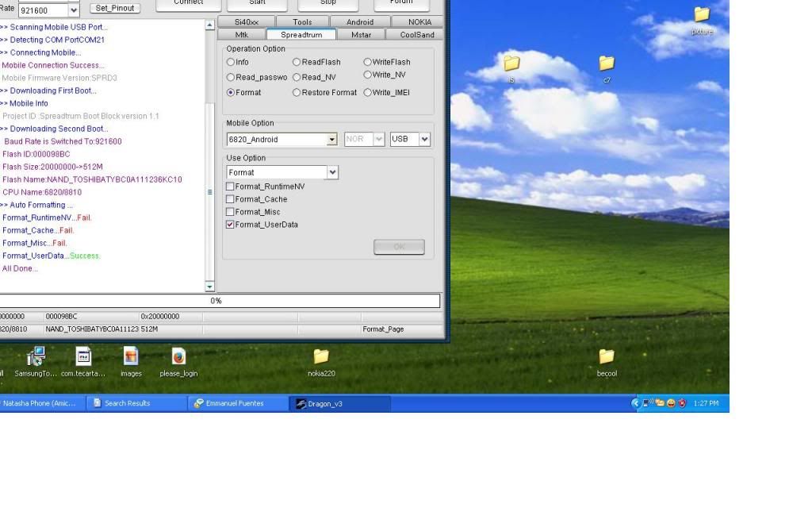
Task: Choose the Read_passwo radio option
Action: [x=231, y=77]
